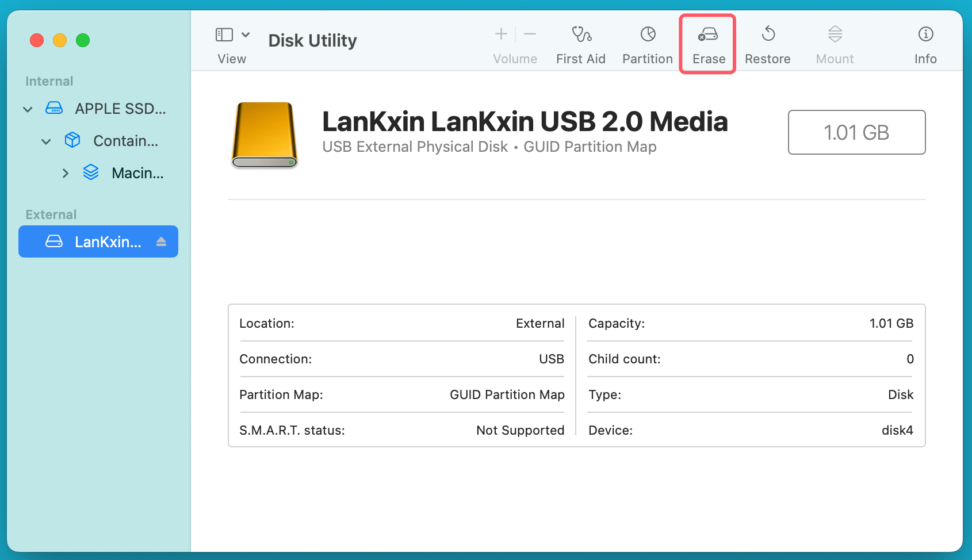Viewport: 972px width, 560px height.
Task: Select the APPLE SSD... text row
Action: [x=120, y=109]
